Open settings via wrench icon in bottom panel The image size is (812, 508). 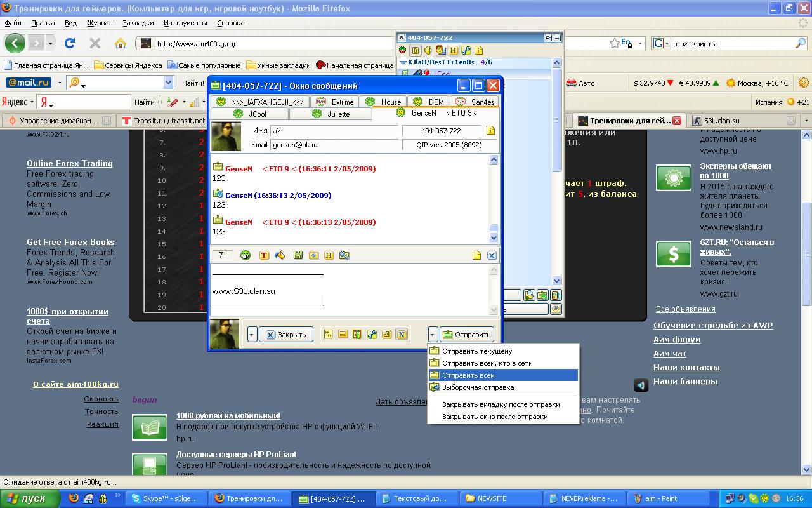[372, 334]
